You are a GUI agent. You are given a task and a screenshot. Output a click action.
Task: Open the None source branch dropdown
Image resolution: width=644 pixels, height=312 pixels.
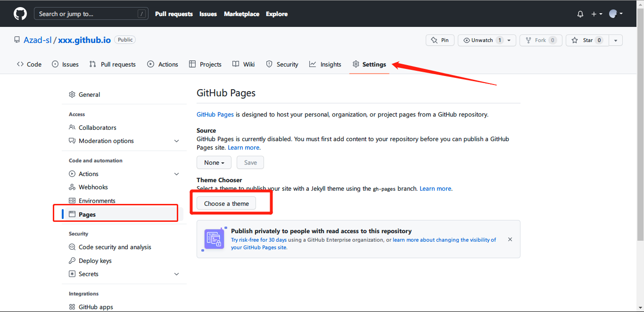pyautogui.click(x=214, y=162)
